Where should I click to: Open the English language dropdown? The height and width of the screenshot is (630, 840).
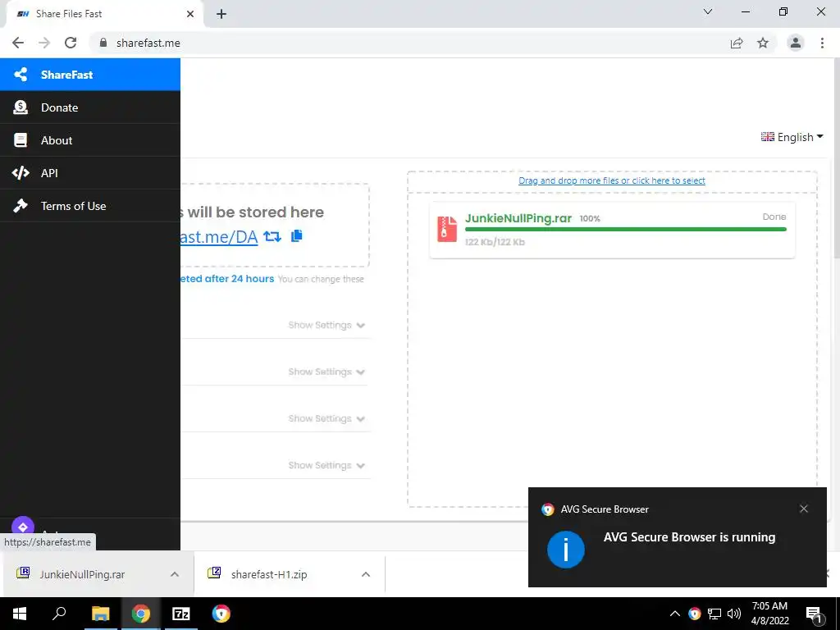click(x=792, y=137)
